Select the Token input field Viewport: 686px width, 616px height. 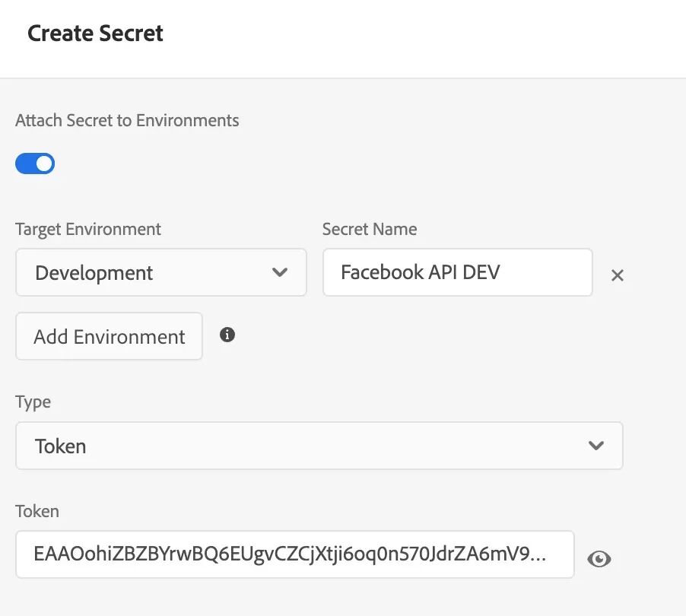(294, 555)
